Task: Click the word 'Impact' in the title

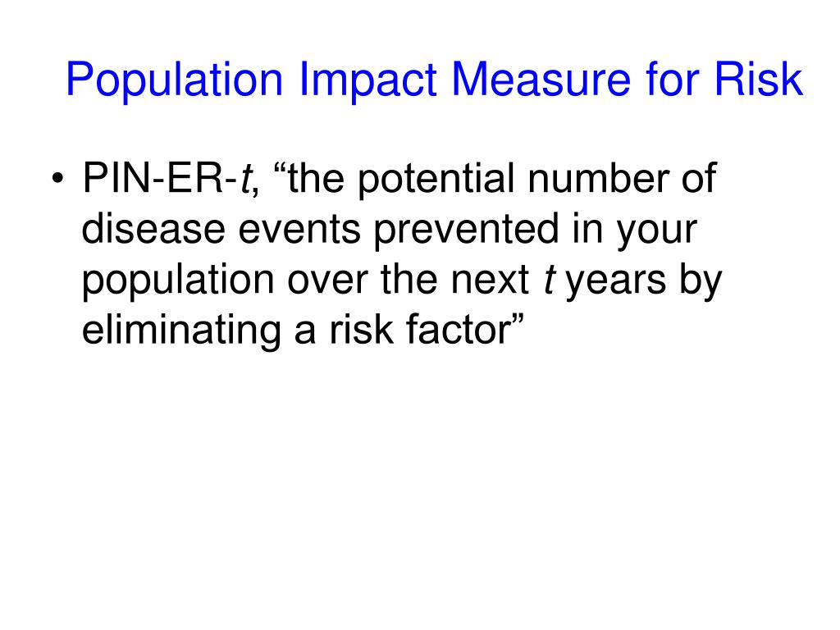Action: point(368,80)
